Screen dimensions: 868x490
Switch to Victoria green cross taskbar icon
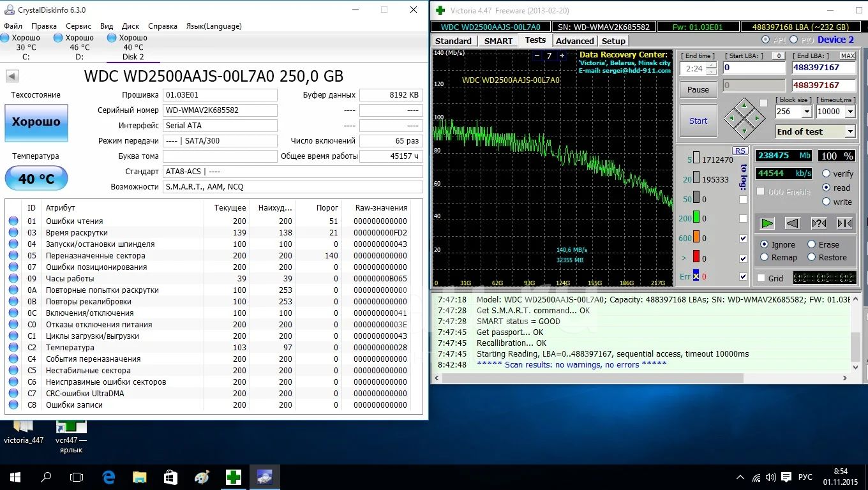(234, 477)
